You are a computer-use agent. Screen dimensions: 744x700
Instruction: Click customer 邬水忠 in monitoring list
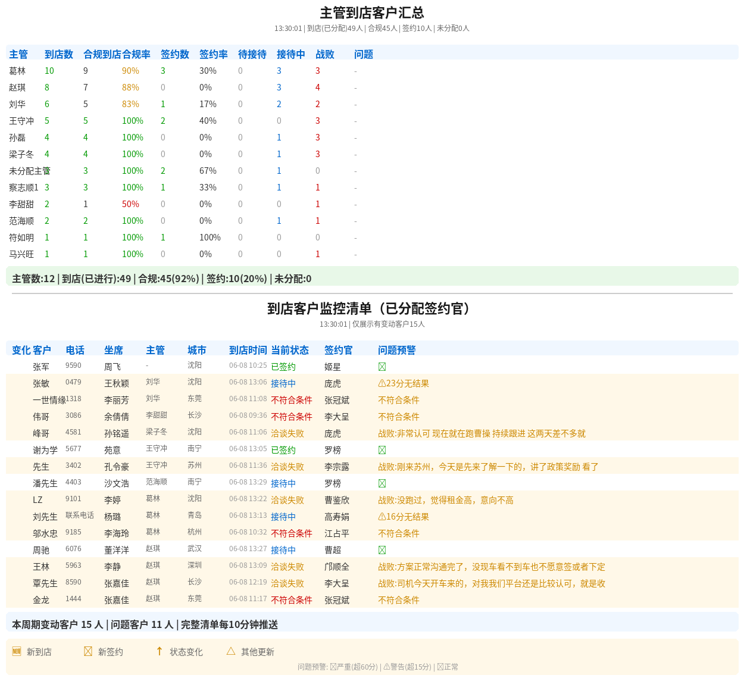[x=45, y=533]
